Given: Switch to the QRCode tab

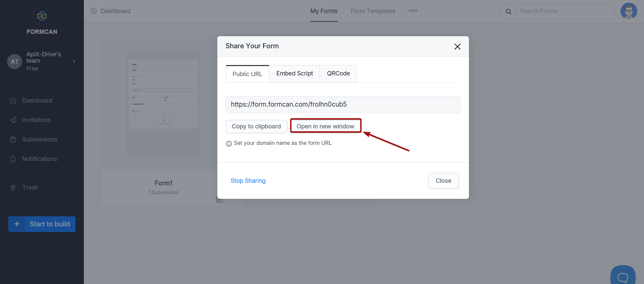Looking at the screenshot, I should click(x=338, y=73).
